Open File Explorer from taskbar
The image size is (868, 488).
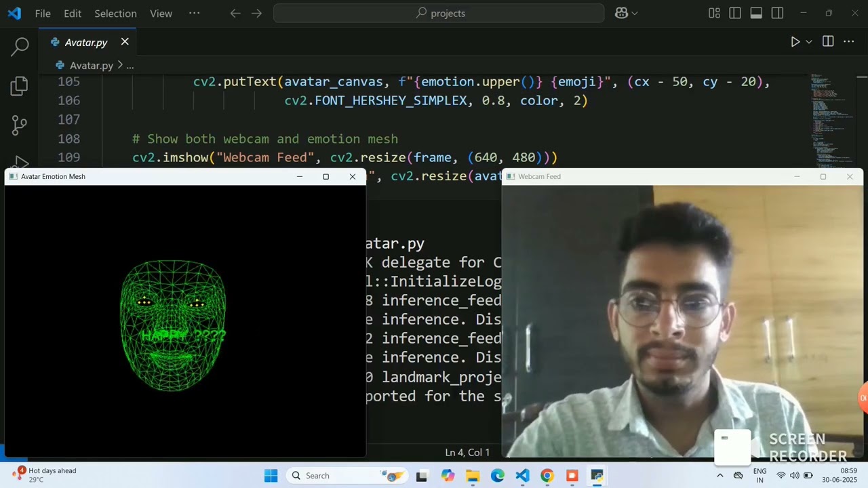tap(473, 476)
